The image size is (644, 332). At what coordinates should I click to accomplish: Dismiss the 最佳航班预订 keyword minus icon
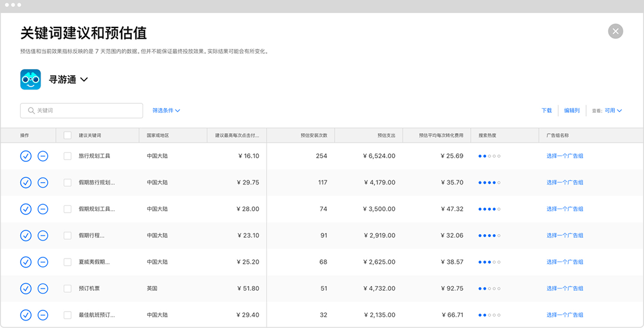(x=43, y=315)
